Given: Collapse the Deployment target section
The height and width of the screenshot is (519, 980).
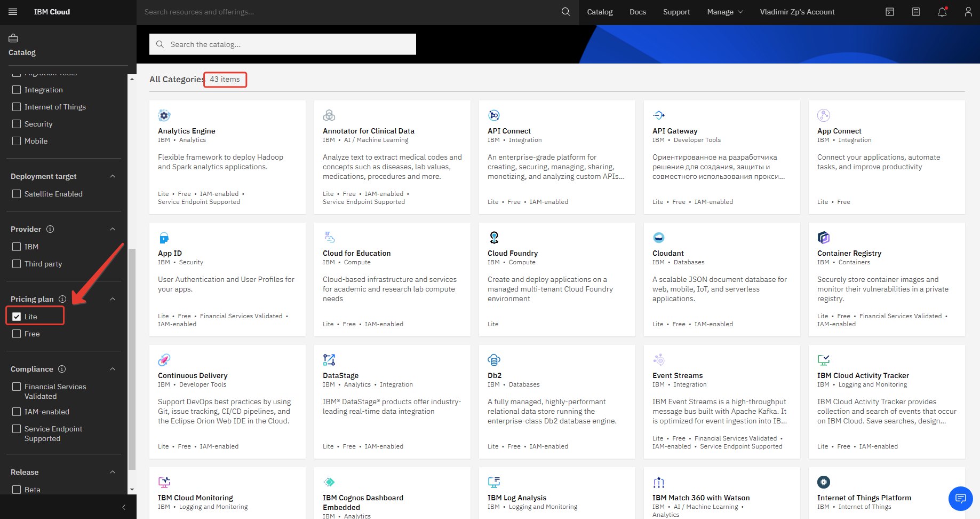Looking at the screenshot, I should click(x=113, y=176).
